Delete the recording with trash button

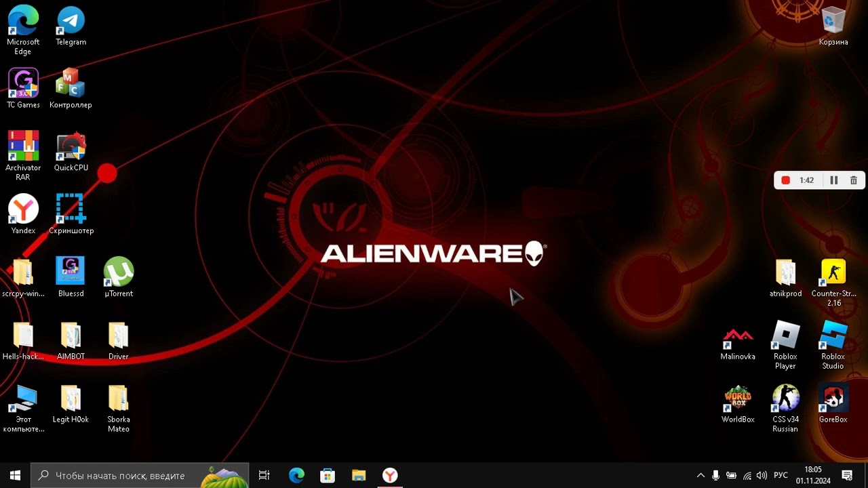coord(853,180)
